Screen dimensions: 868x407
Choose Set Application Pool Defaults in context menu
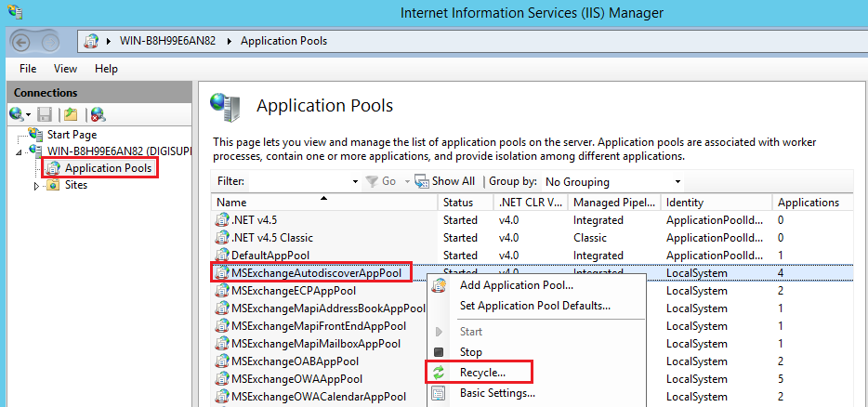534,305
